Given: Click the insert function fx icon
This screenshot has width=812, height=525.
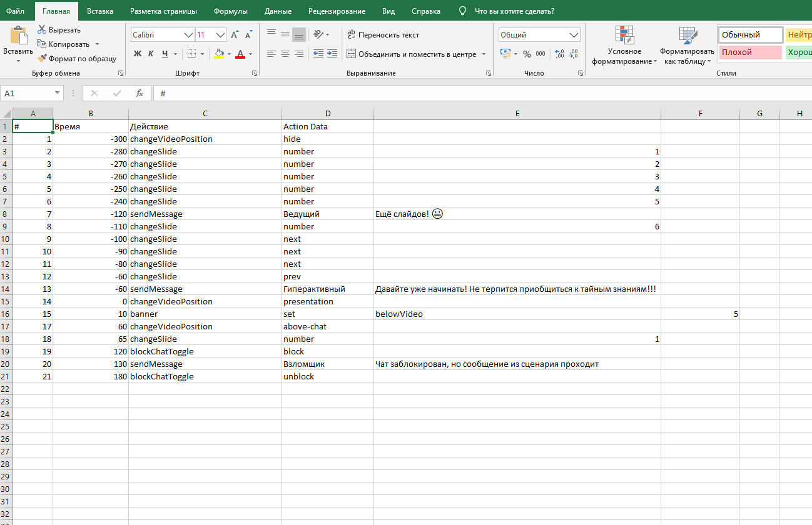Looking at the screenshot, I should (x=140, y=93).
